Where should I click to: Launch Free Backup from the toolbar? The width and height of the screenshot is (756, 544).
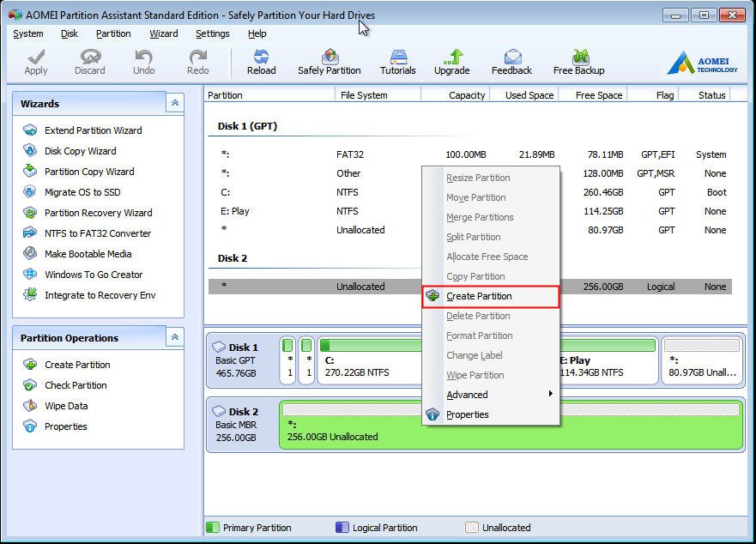coord(578,63)
